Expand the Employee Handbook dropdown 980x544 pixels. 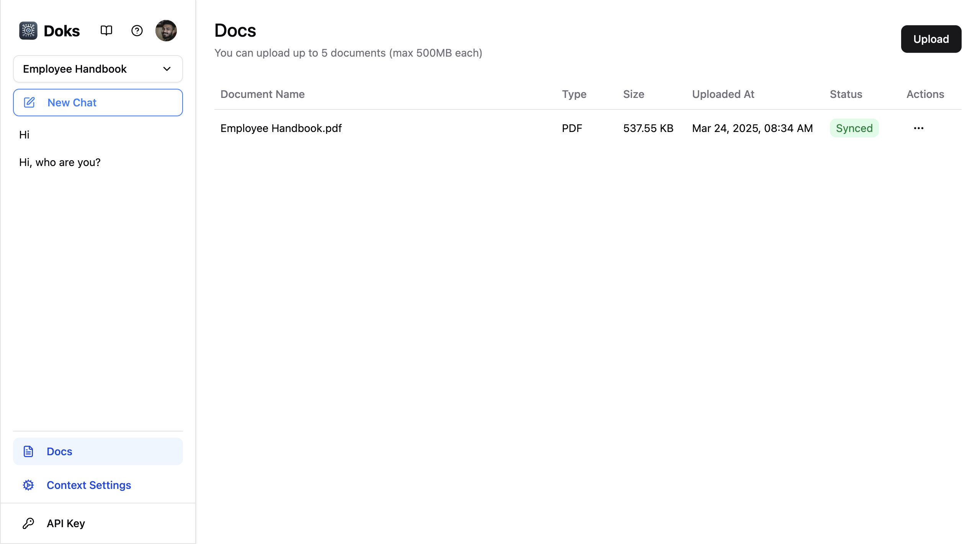point(98,69)
